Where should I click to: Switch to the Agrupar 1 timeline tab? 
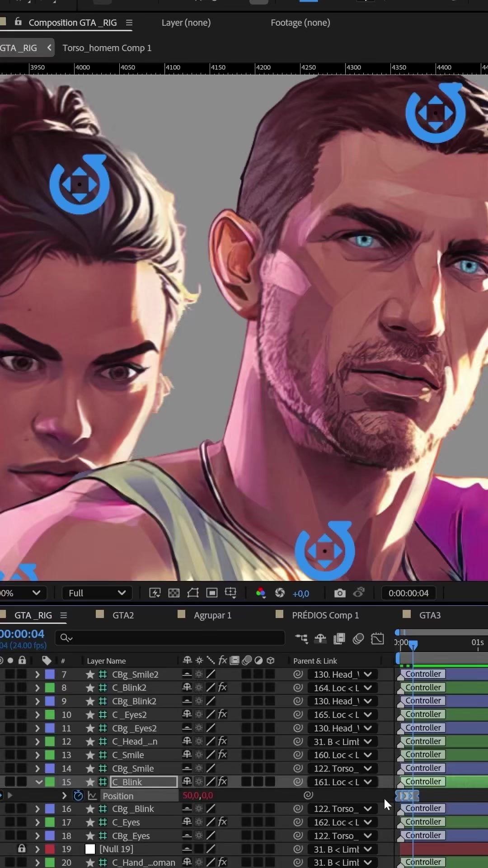[212, 615]
